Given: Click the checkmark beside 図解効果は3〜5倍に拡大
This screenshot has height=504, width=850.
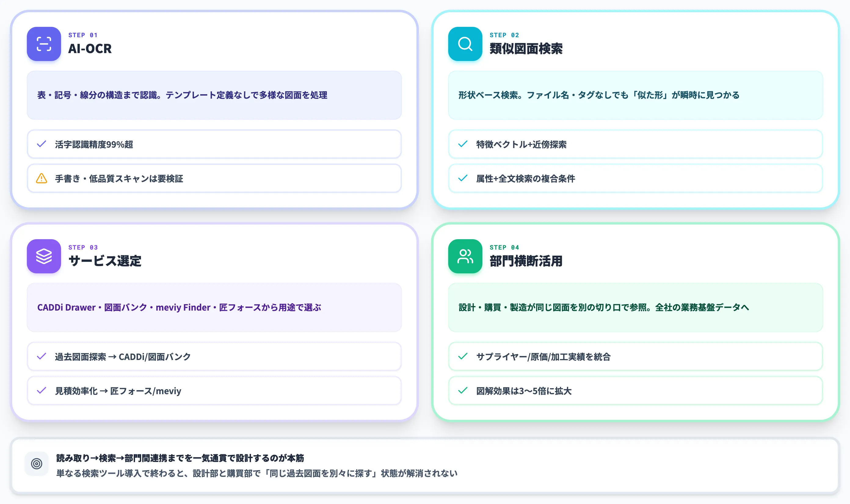Looking at the screenshot, I should click(463, 391).
